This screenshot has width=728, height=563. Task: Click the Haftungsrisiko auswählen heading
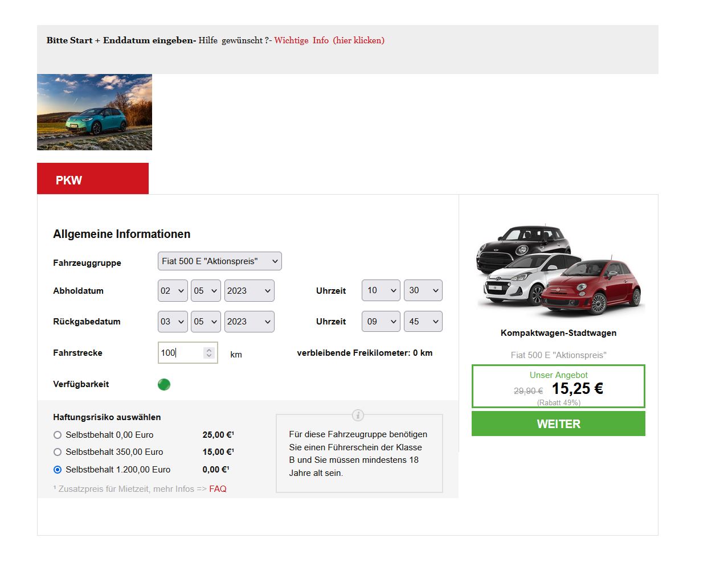(x=107, y=417)
